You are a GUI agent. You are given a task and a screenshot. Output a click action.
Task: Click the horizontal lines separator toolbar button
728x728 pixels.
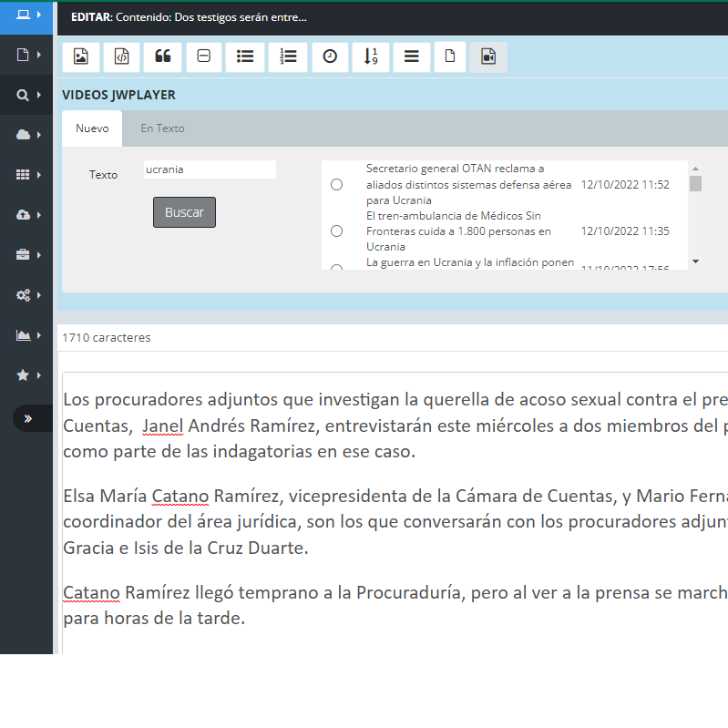click(412, 56)
